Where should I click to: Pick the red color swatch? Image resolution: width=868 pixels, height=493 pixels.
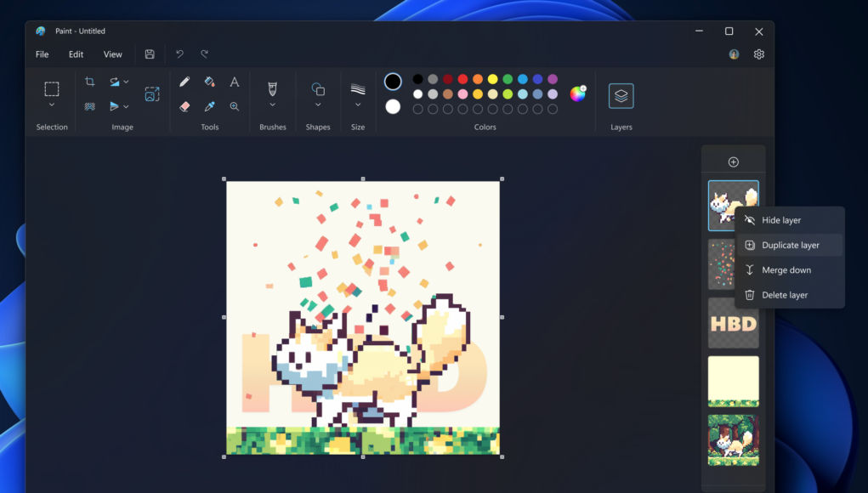point(462,79)
